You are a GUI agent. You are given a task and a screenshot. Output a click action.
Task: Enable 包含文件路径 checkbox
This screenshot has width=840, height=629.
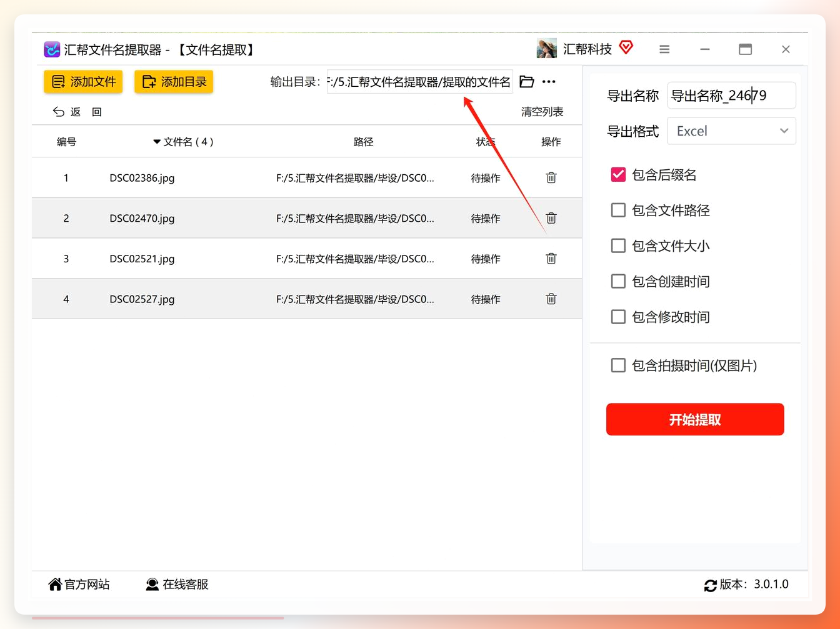tap(618, 210)
